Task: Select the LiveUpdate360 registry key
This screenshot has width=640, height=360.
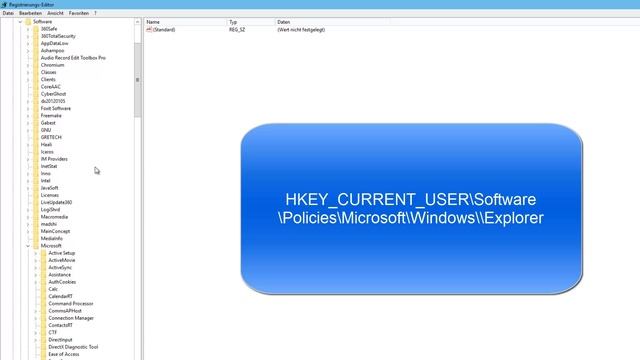Action: point(56,202)
